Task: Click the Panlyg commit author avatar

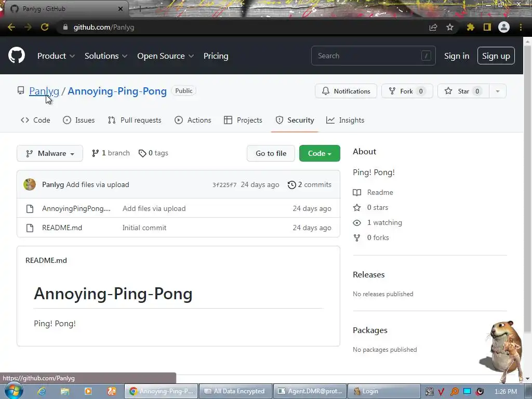Action: click(30, 184)
